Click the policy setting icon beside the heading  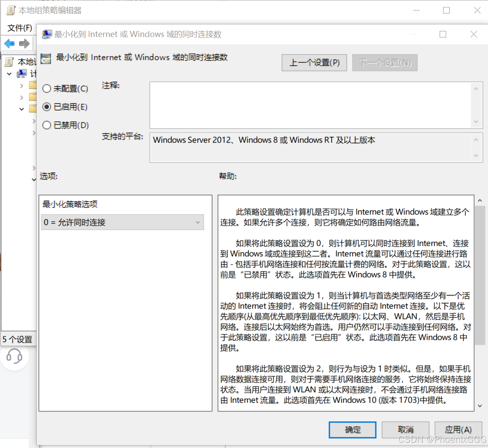click(46, 58)
